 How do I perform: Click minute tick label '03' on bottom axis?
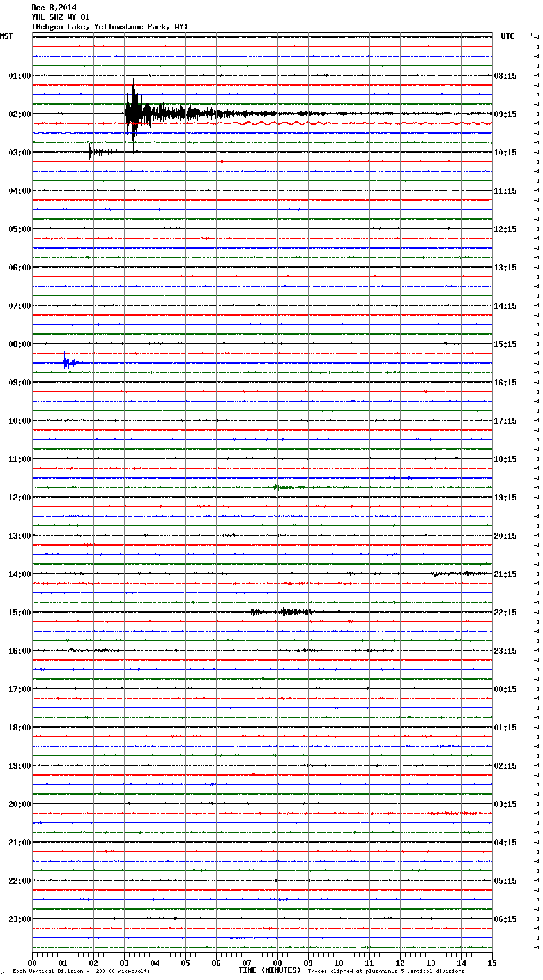coord(124,963)
